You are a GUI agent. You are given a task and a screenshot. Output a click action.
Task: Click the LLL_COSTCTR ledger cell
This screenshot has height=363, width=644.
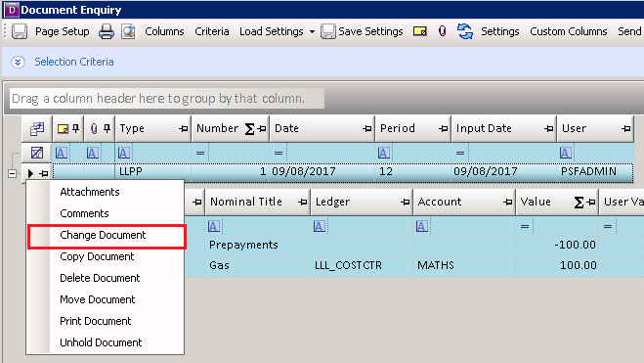(x=362, y=265)
